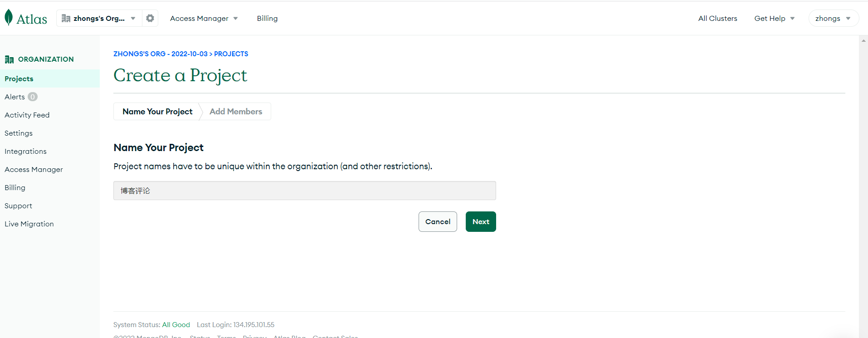This screenshot has width=868, height=338.
Task: Open the Access Manager top dropdown
Action: [x=204, y=19]
